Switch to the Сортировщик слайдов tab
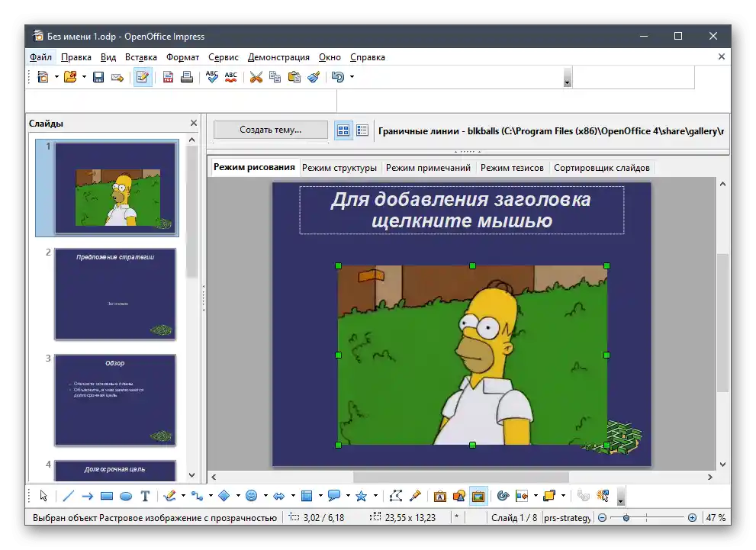756x550 pixels. pyautogui.click(x=601, y=168)
